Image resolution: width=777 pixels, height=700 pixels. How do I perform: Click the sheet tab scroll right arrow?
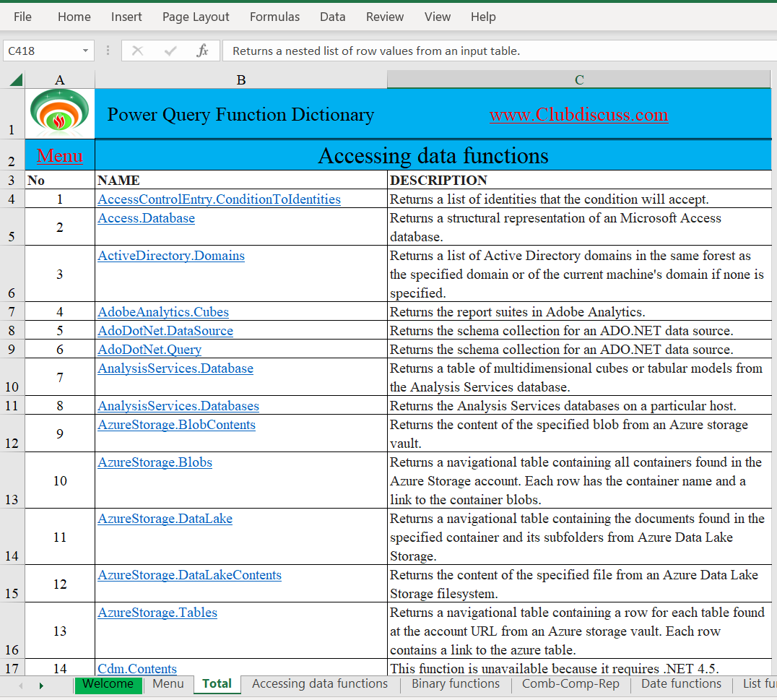tap(41, 686)
